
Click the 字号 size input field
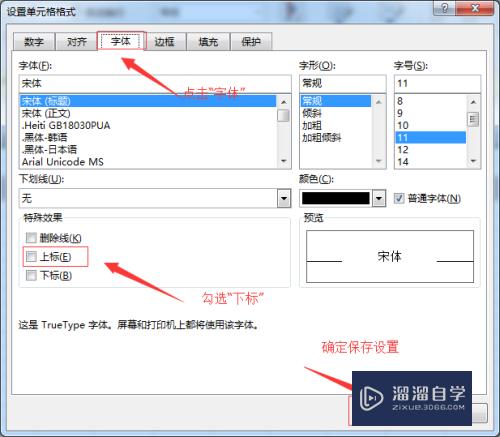[x=437, y=83]
